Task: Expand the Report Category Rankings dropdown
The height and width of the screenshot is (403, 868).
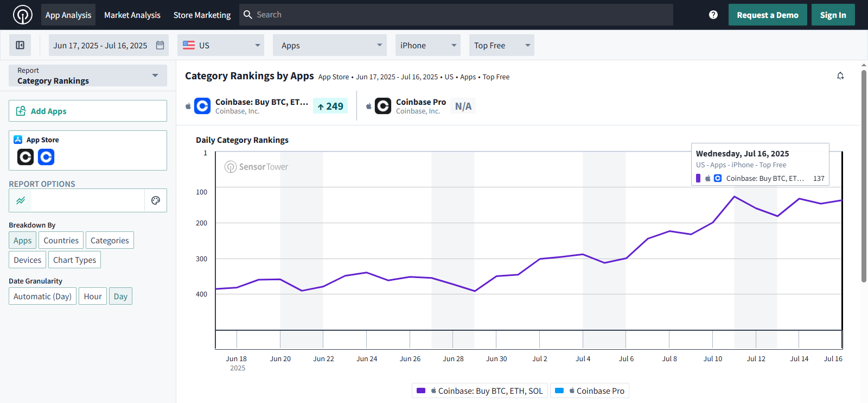Action: [88, 75]
